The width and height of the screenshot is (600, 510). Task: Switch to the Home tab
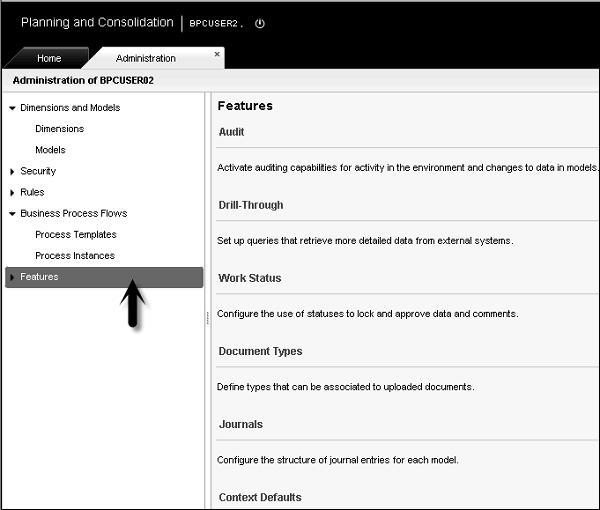pyautogui.click(x=49, y=59)
